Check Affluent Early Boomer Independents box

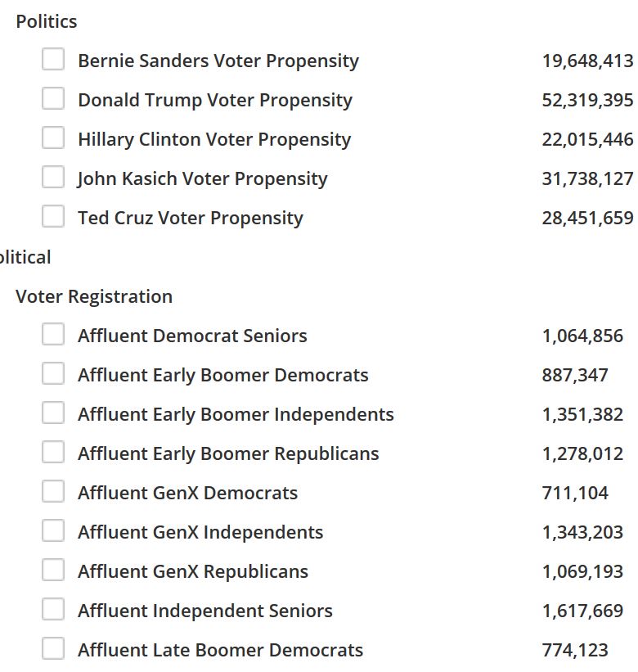(53, 413)
